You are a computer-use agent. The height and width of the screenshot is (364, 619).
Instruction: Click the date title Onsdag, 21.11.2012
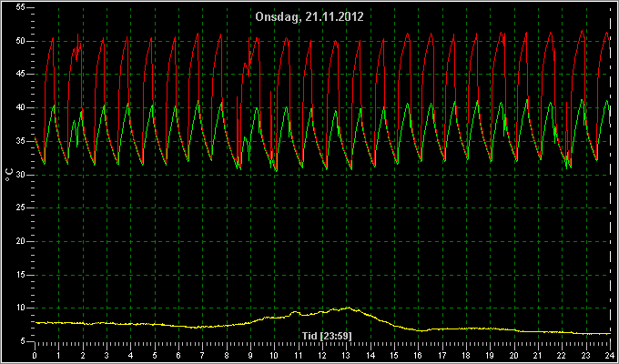pyautogui.click(x=309, y=17)
